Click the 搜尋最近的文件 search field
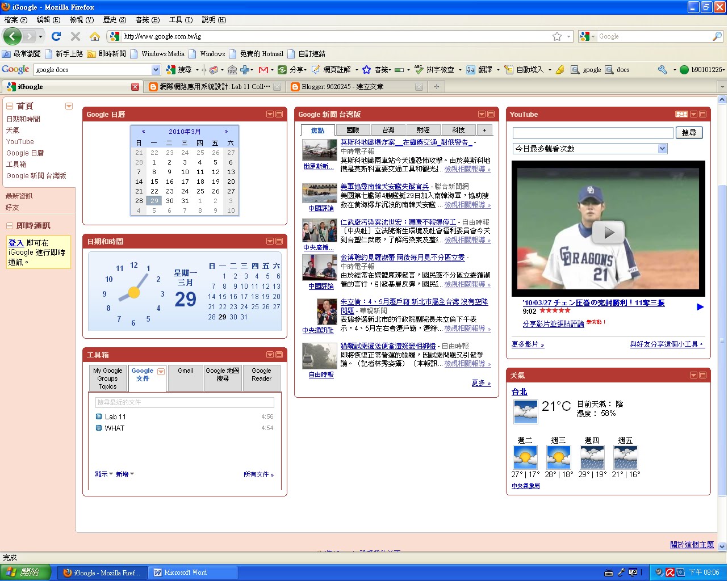728x581 pixels. point(185,402)
